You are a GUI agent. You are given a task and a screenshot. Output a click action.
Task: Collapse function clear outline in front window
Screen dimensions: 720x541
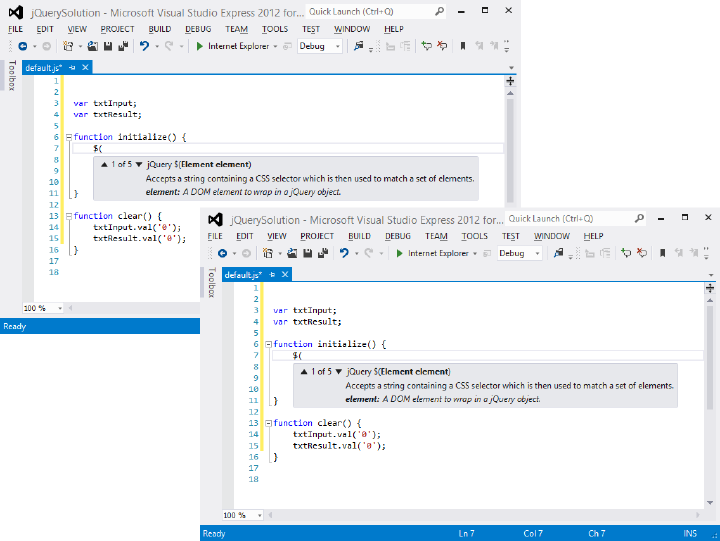pos(268,423)
